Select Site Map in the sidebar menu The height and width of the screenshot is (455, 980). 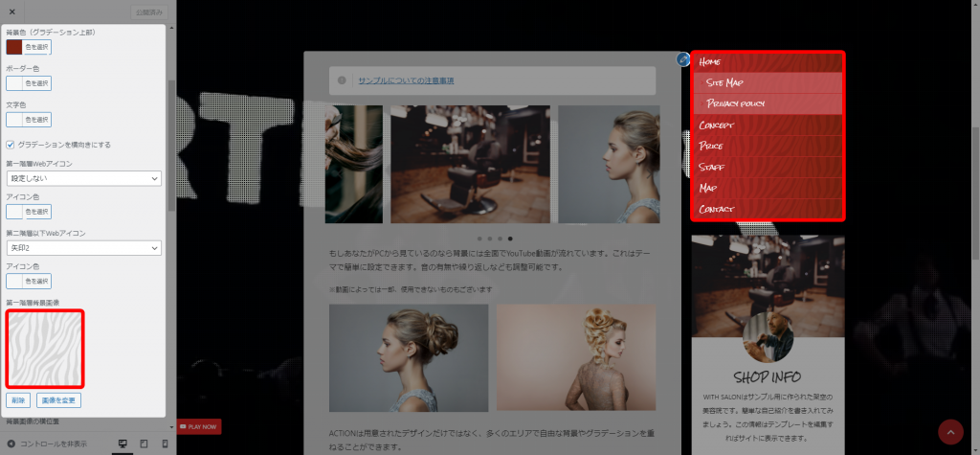(724, 83)
